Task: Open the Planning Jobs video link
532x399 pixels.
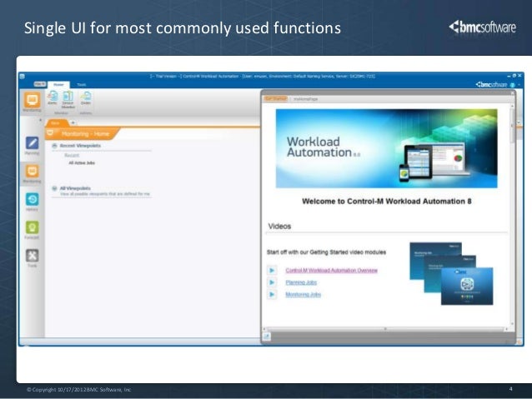Action: coord(301,282)
